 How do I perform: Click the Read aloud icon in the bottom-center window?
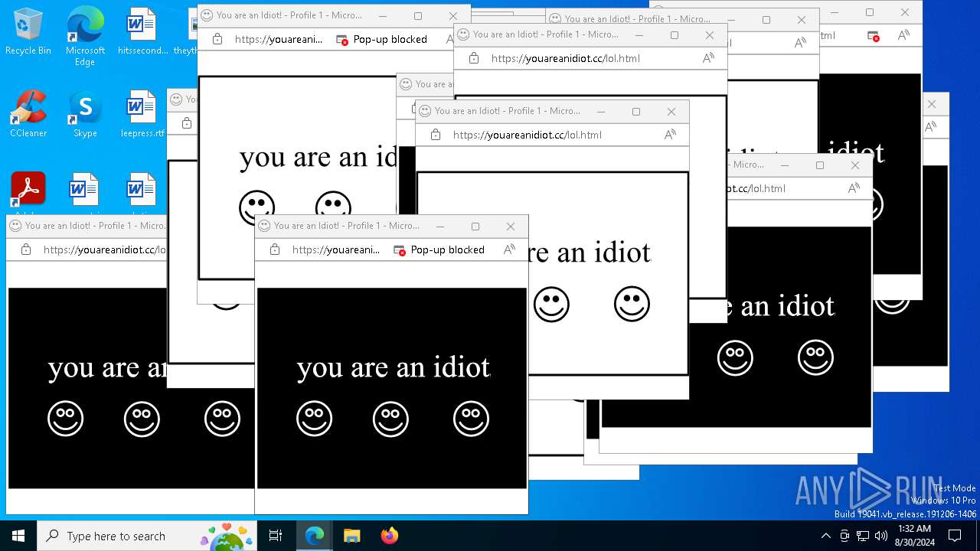[x=510, y=249]
